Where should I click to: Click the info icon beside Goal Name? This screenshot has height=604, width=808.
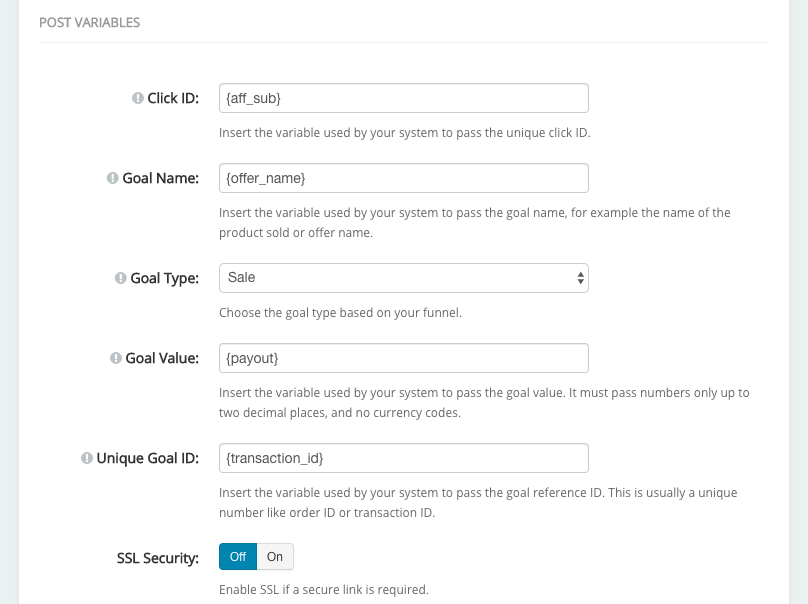tap(112, 178)
